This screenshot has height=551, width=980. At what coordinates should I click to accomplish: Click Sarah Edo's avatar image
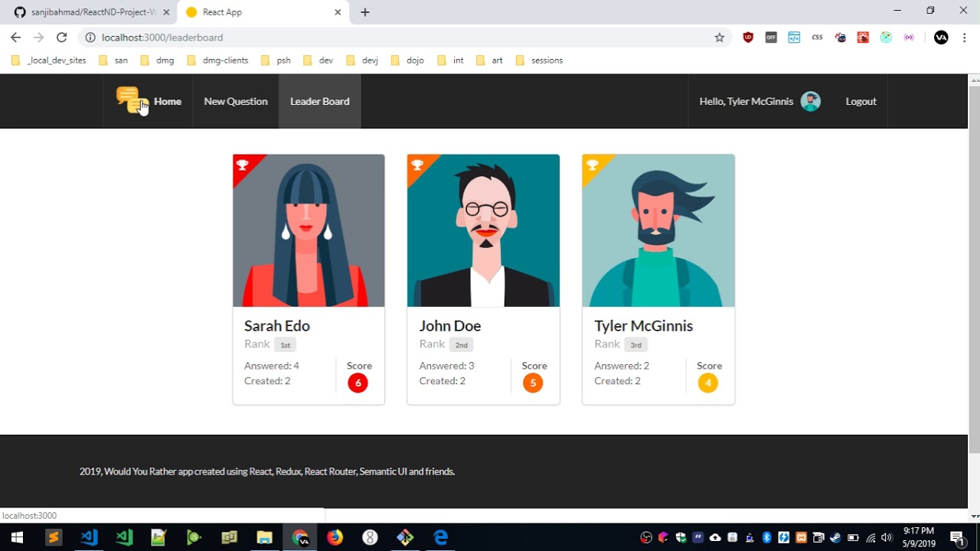click(309, 230)
